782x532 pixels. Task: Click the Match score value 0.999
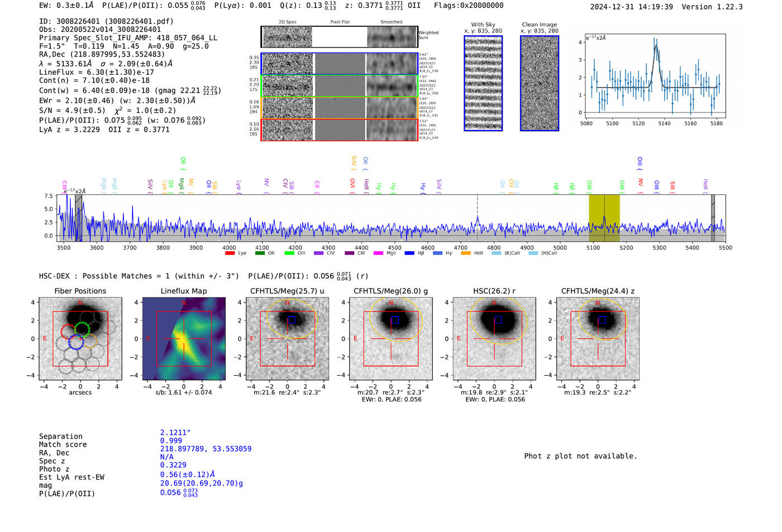(171, 441)
